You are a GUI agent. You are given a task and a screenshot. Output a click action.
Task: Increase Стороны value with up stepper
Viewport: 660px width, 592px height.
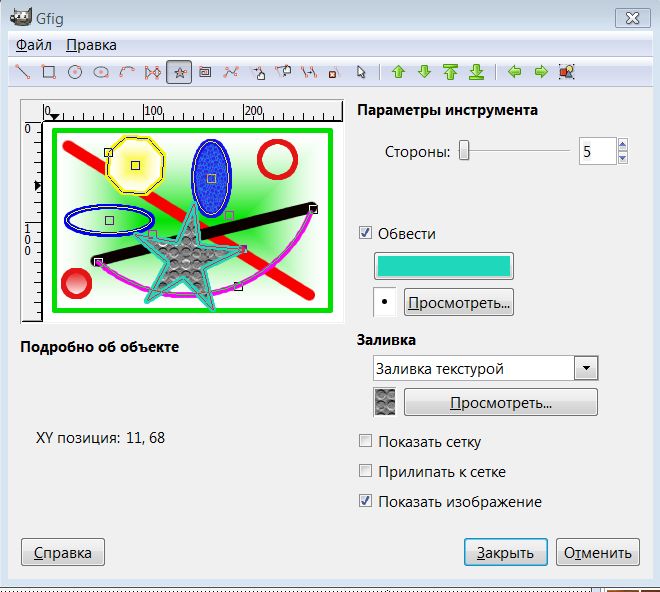tap(622, 146)
